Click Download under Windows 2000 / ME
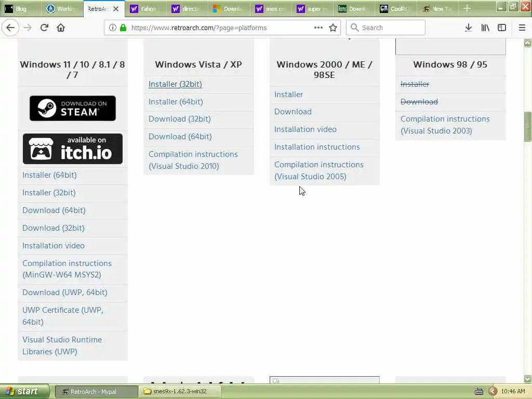This screenshot has width=532, height=399. click(x=293, y=112)
